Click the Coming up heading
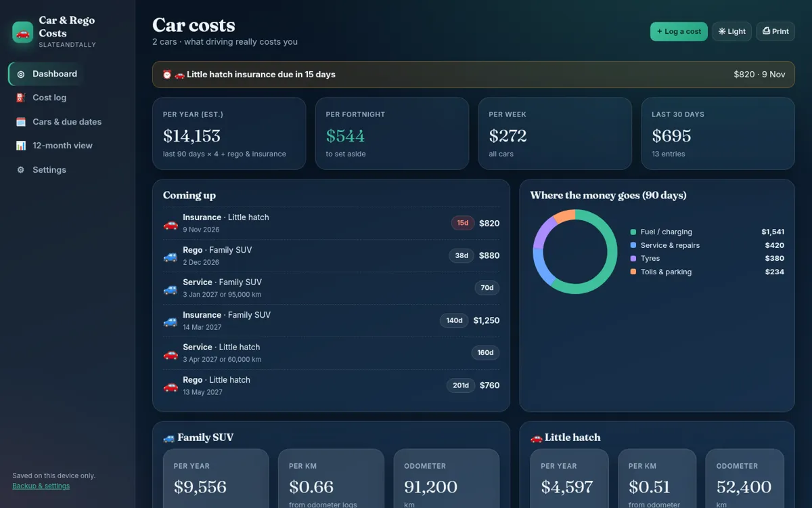This screenshot has height=508, width=812. click(189, 195)
